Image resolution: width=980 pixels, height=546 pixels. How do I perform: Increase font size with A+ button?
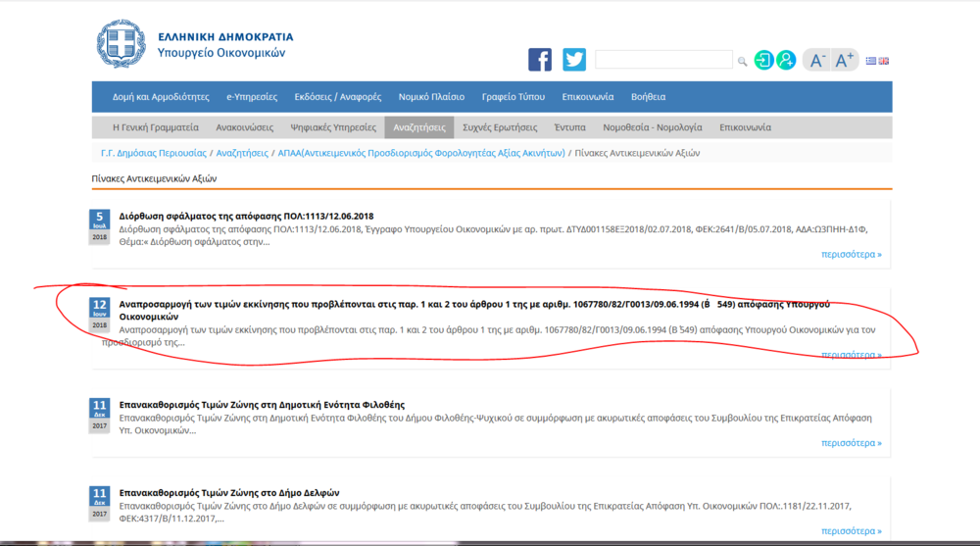[845, 60]
